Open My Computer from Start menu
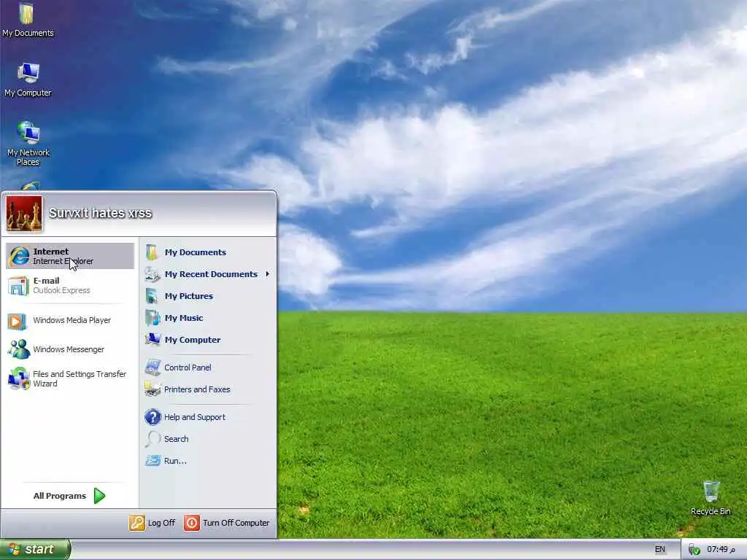The width and height of the screenshot is (747, 560). coord(208,340)
